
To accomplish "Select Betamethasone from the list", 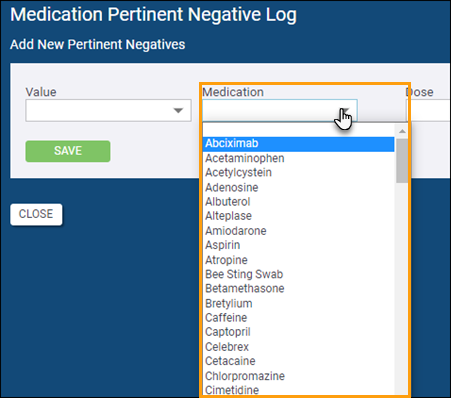I will point(298,289).
